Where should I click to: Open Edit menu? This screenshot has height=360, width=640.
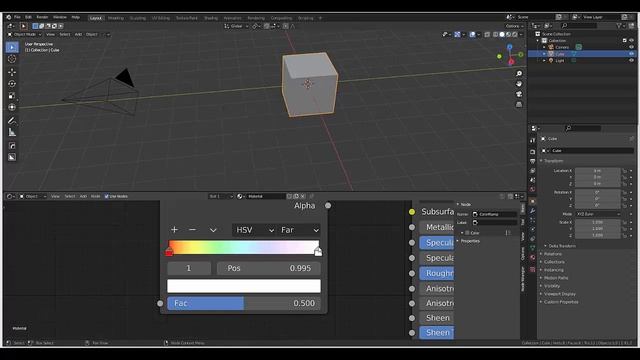[28, 17]
